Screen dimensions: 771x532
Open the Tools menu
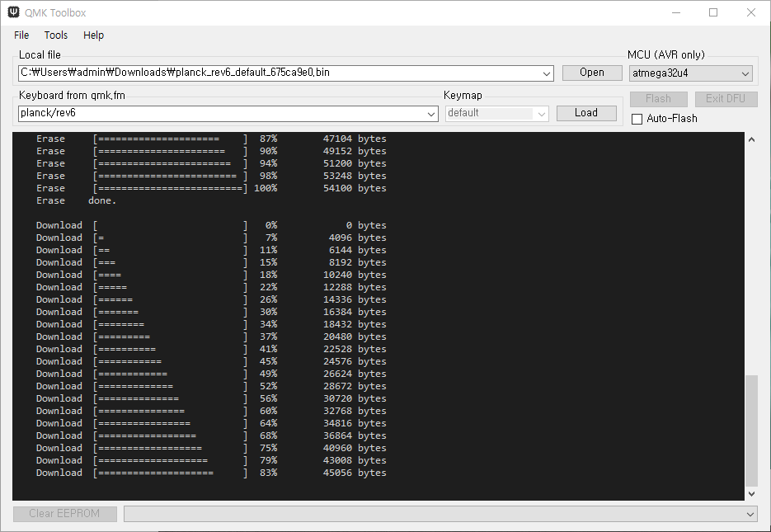click(x=55, y=35)
